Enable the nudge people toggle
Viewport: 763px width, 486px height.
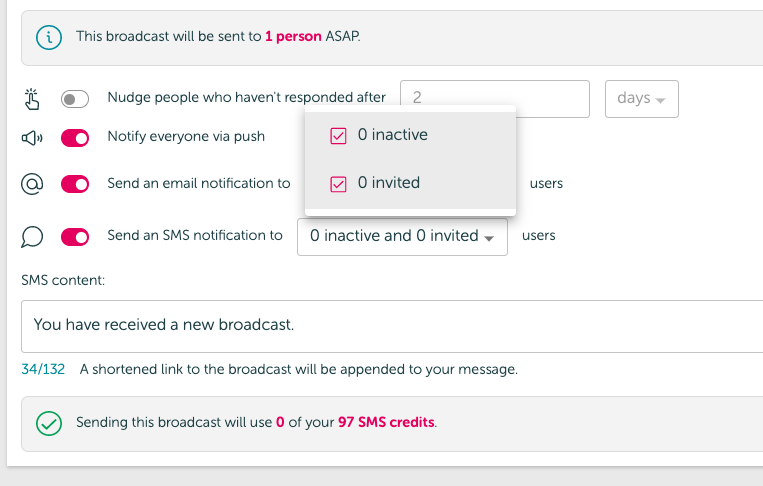[75, 99]
